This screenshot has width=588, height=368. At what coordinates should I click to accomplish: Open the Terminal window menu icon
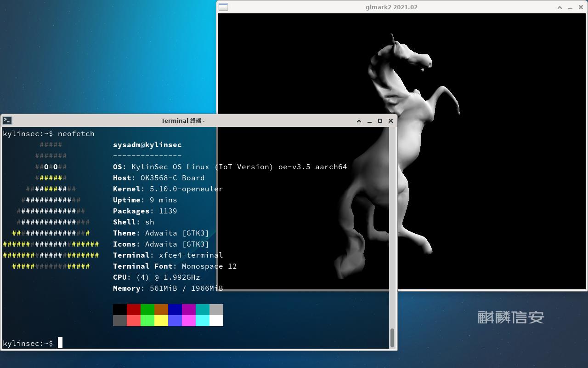point(7,121)
